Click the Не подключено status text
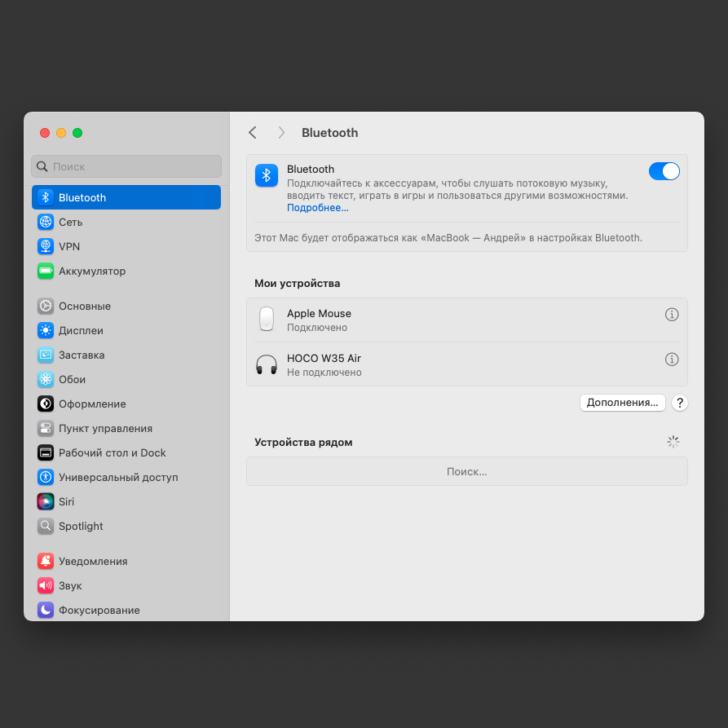 324,373
